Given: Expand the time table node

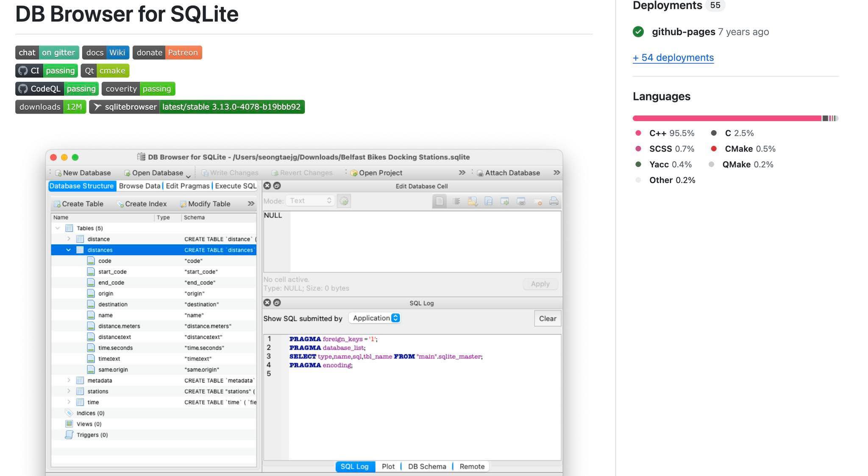Looking at the screenshot, I should pyautogui.click(x=69, y=402).
